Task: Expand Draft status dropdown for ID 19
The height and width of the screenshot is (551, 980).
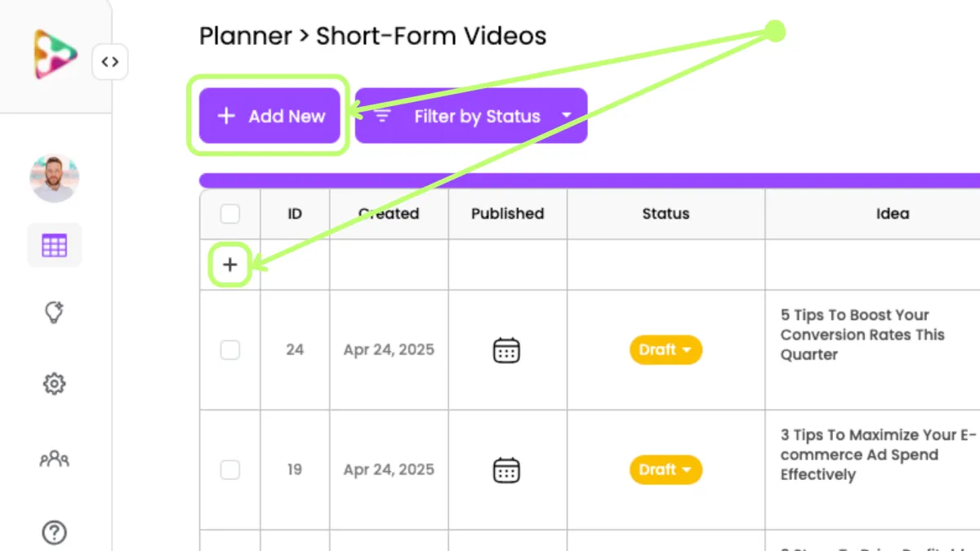Action: point(666,470)
